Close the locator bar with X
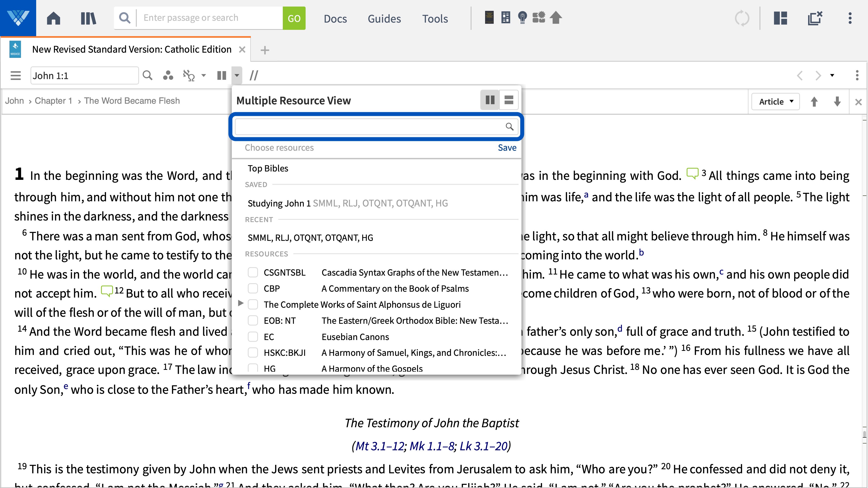 pyautogui.click(x=858, y=102)
